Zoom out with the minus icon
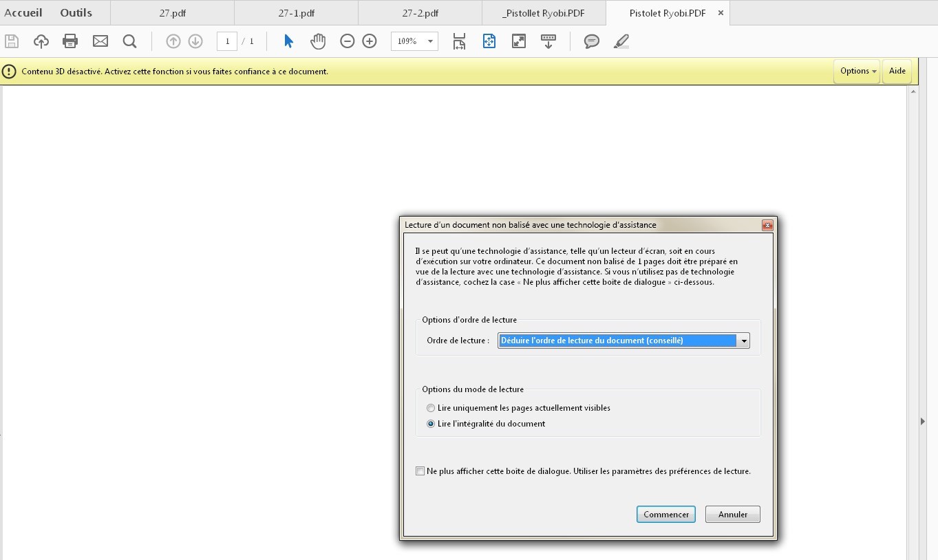The width and height of the screenshot is (938, 560). tap(348, 41)
